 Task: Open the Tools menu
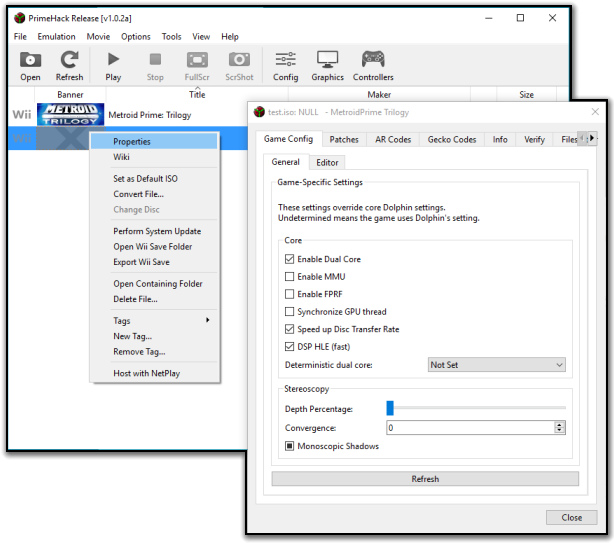[172, 36]
